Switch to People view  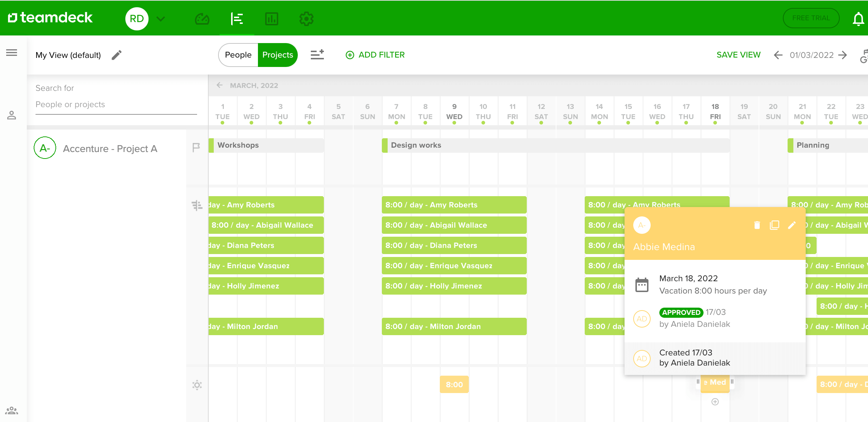pos(238,55)
